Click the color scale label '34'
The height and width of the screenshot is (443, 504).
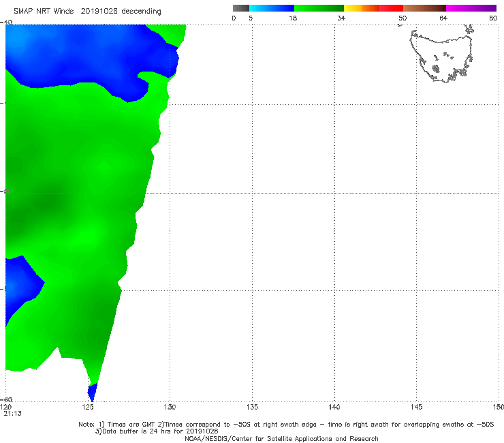coord(341,18)
